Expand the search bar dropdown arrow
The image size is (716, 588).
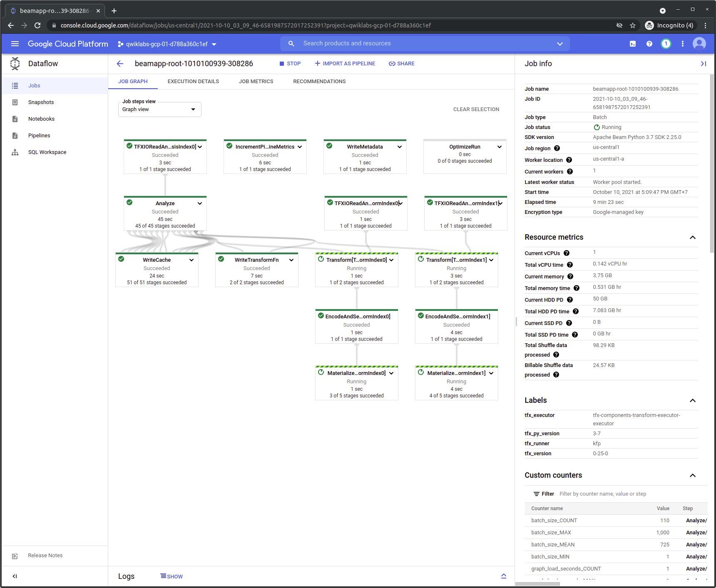[560, 44]
